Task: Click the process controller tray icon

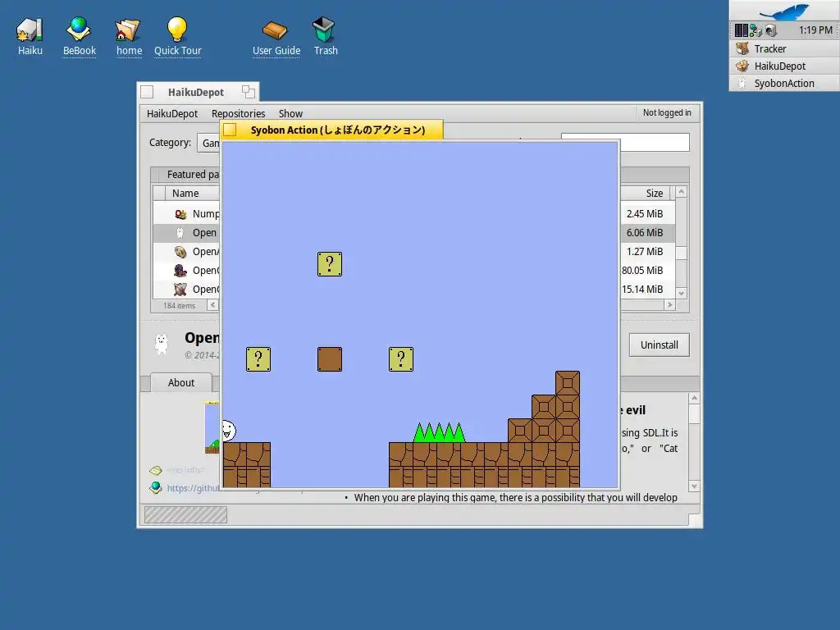Action: pos(741,30)
